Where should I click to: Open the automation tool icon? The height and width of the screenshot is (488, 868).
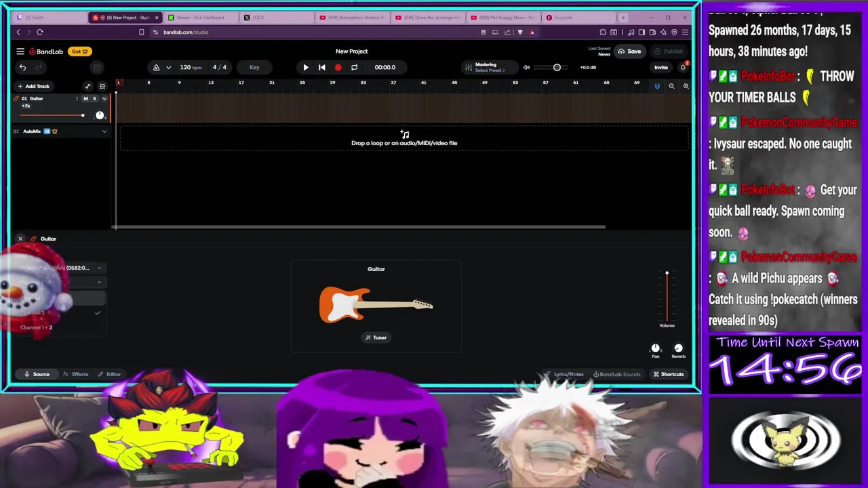coord(87,86)
